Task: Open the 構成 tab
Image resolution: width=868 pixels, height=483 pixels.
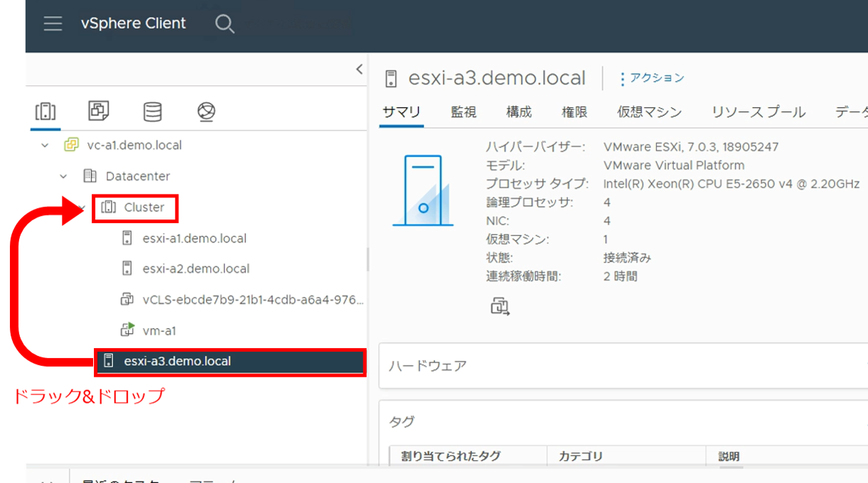Action: [x=519, y=112]
